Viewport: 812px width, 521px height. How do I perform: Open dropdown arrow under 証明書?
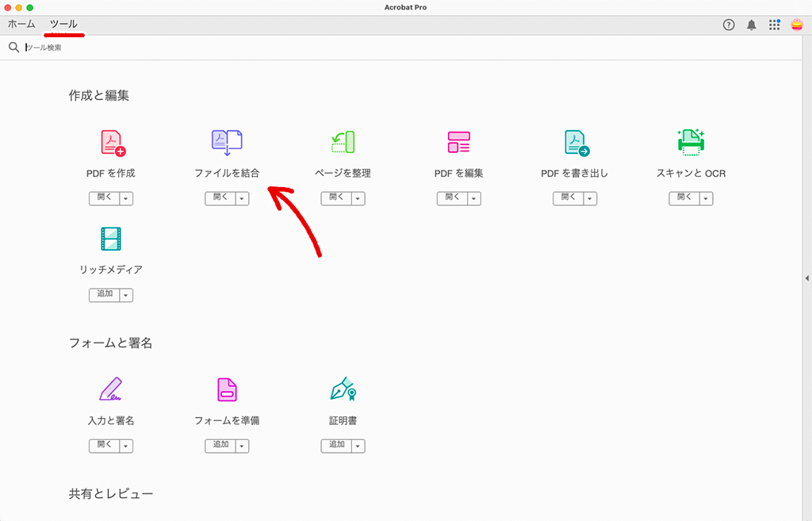click(358, 446)
